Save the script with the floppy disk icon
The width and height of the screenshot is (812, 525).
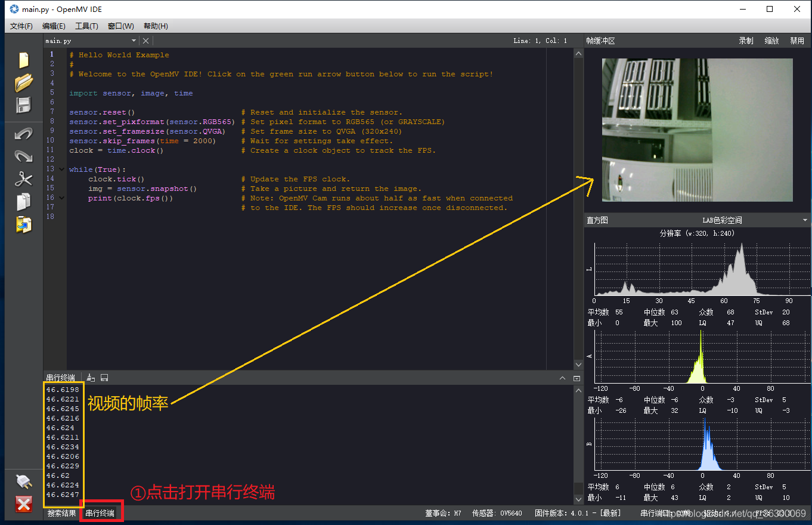23,105
